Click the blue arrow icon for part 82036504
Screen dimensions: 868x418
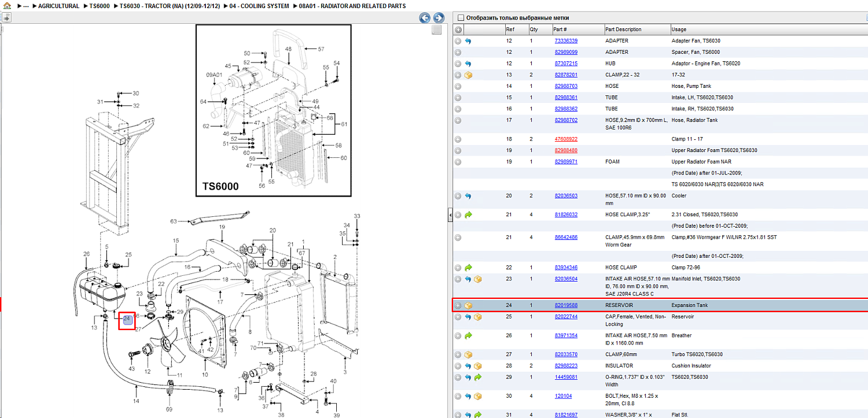click(x=468, y=279)
